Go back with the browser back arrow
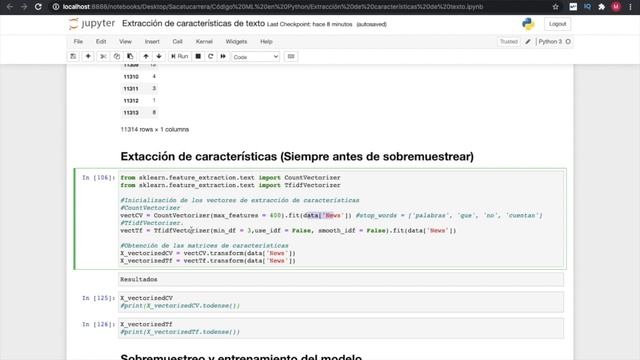 click(x=10, y=7)
